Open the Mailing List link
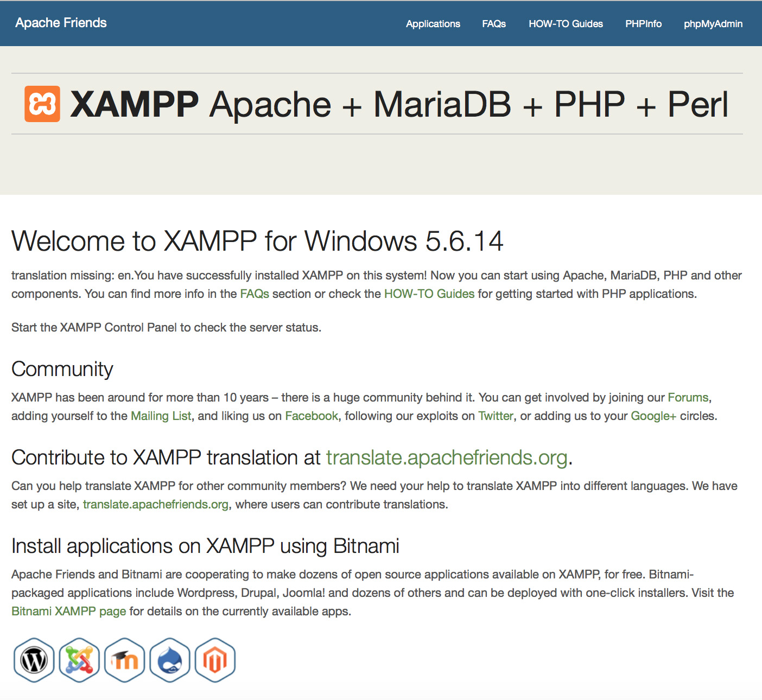This screenshot has width=762, height=700. tap(161, 416)
